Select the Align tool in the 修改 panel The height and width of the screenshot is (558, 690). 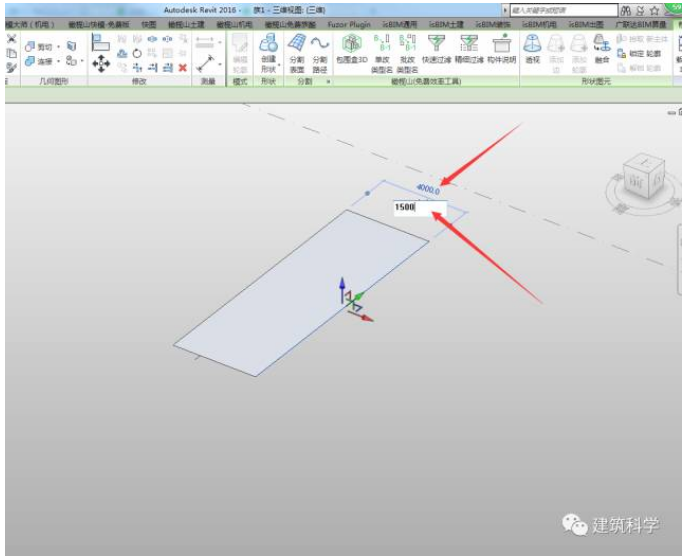click(x=101, y=43)
